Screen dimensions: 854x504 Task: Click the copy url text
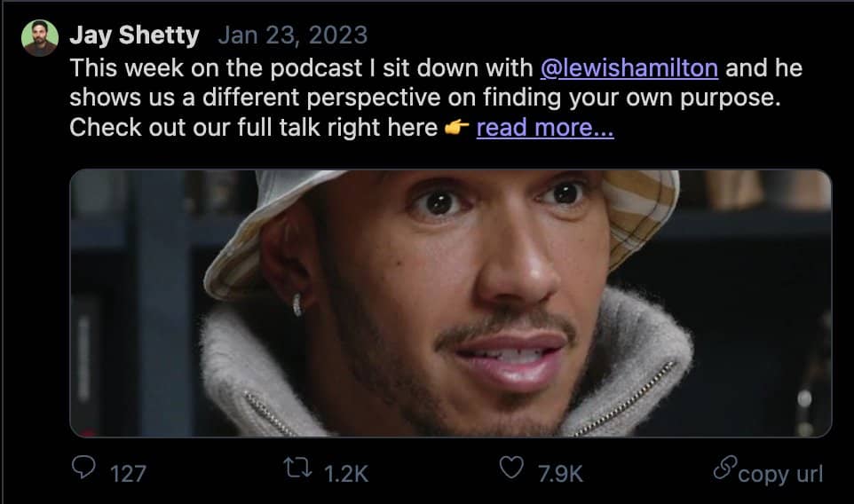tap(780, 474)
